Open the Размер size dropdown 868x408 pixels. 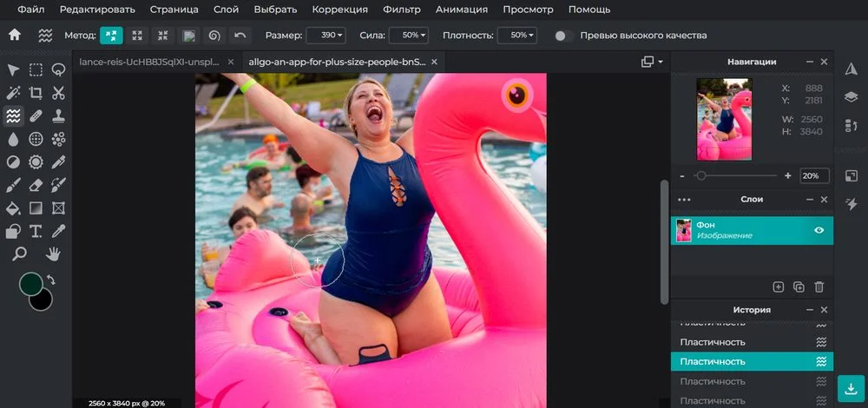click(327, 36)
